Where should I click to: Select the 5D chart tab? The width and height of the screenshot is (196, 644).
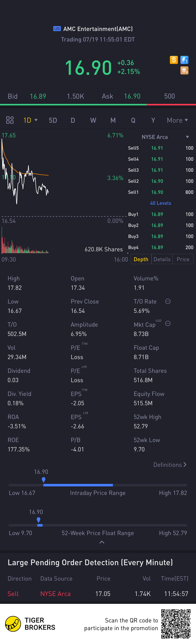pyautogui.click(x=53, y=120)
